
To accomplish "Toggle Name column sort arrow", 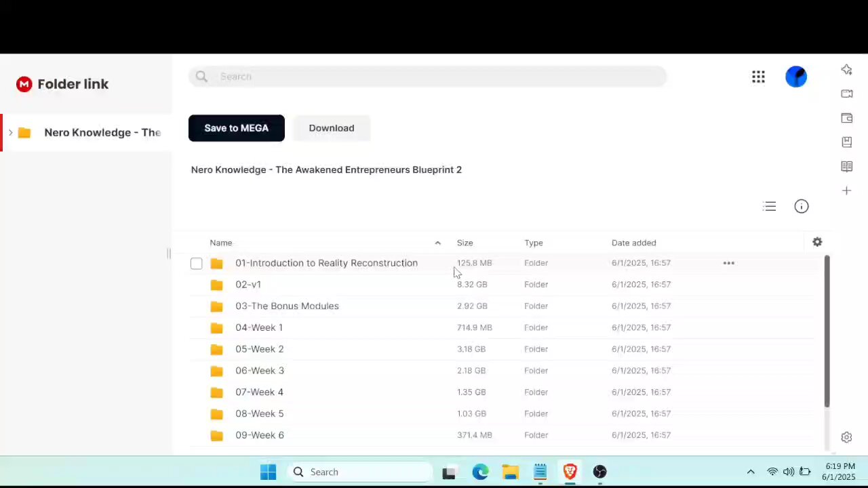I will pyautogui.click(x=437, y=243).
